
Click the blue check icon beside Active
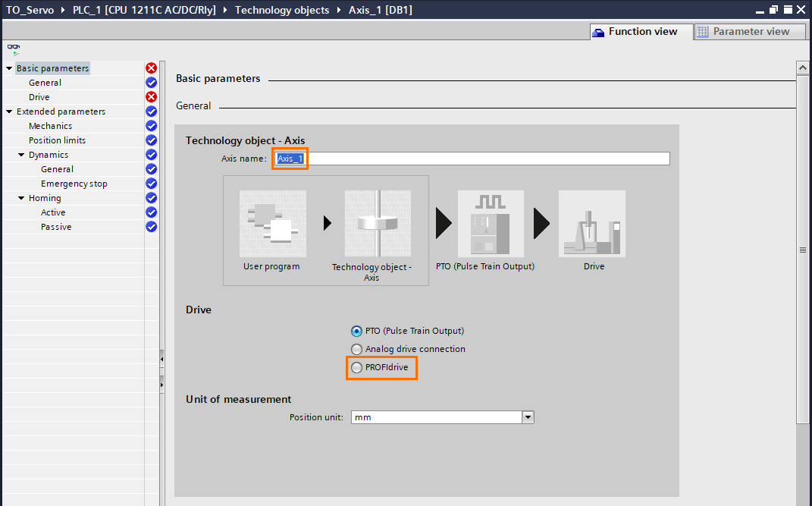coord(151,212)
